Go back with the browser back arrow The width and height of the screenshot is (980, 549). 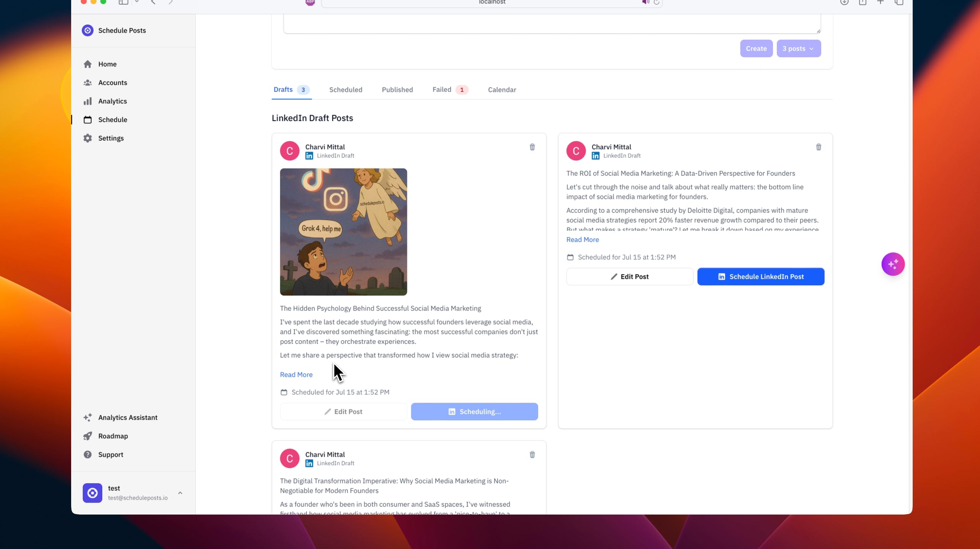(x=153, y=2)
